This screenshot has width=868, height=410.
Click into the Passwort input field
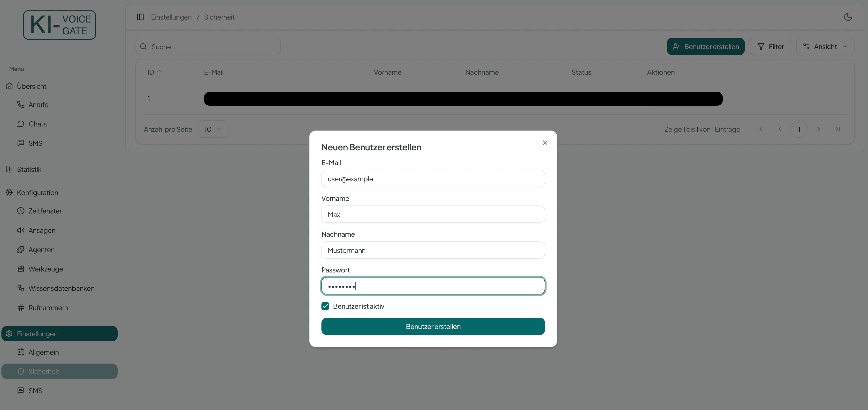[433, 286]
